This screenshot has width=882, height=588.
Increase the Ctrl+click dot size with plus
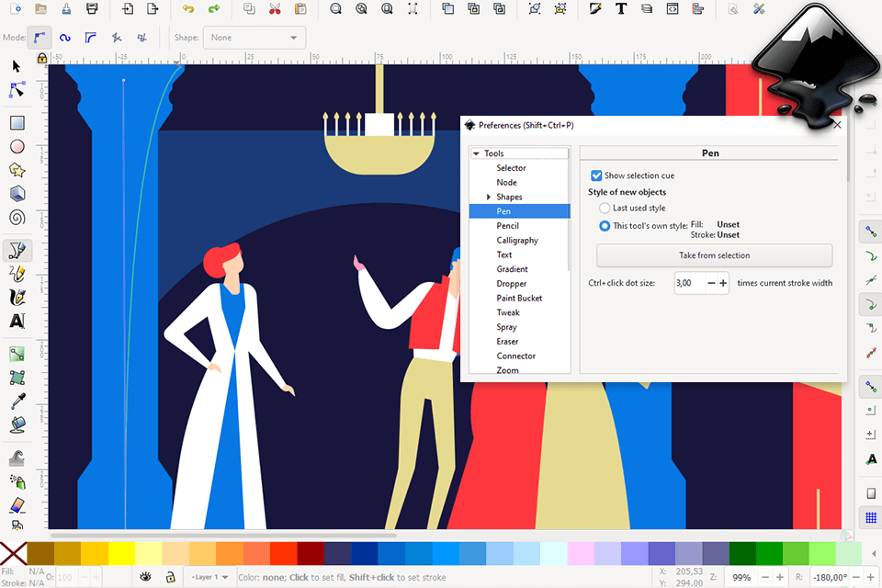tap(723, 284)
